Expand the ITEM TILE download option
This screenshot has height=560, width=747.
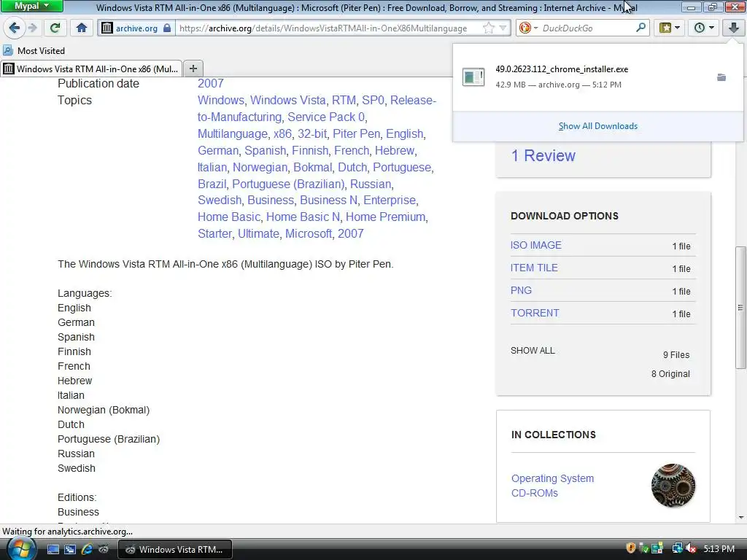534,268
